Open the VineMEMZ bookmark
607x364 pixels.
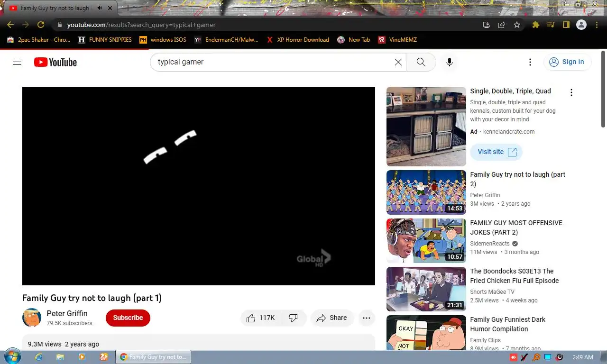click(397, 40)
